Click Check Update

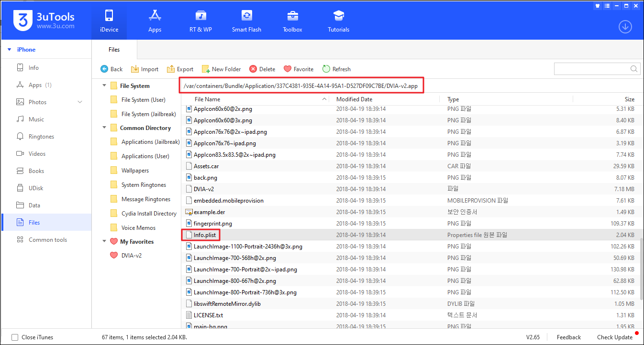615,337
